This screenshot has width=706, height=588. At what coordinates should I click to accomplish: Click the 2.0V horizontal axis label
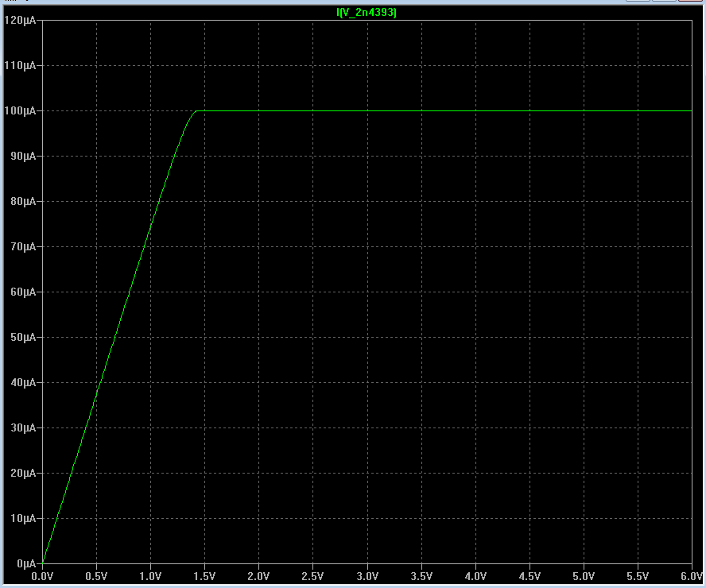tap(258, 576)
